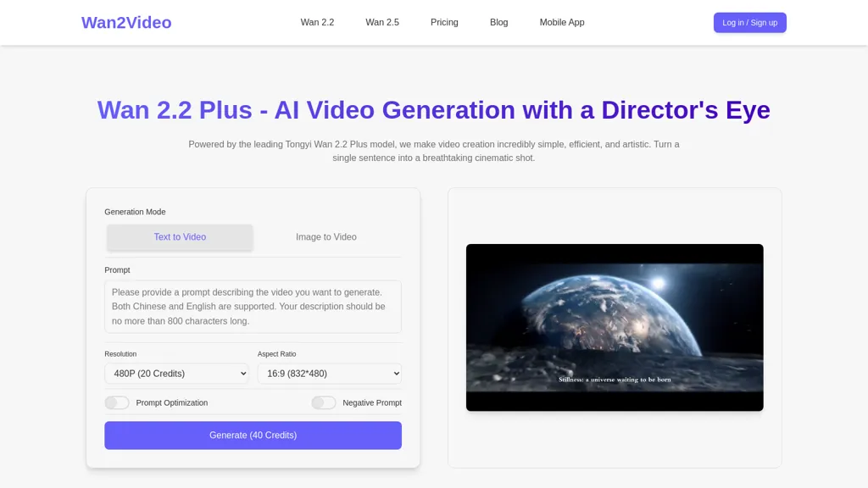Screen dimensions: 868x488
Task: Switch to Image to Video mode
Action: [326, 237]
